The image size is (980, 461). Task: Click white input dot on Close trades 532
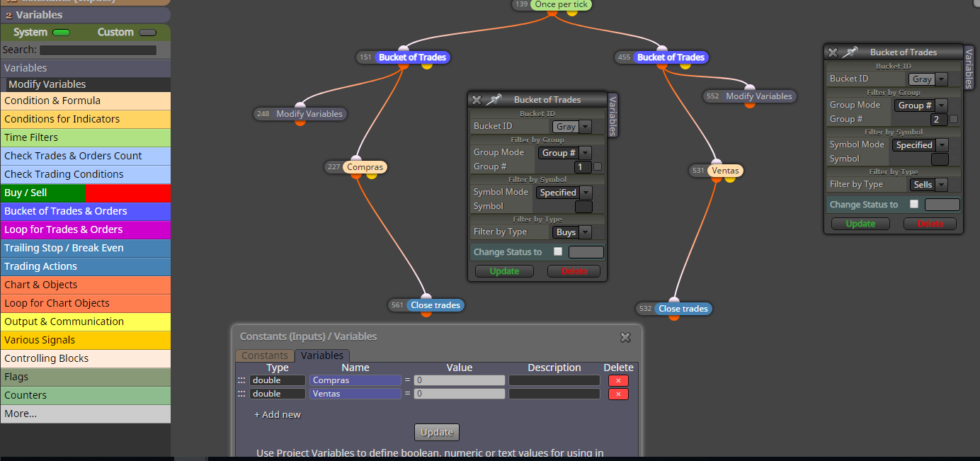(x=673, y=301)
